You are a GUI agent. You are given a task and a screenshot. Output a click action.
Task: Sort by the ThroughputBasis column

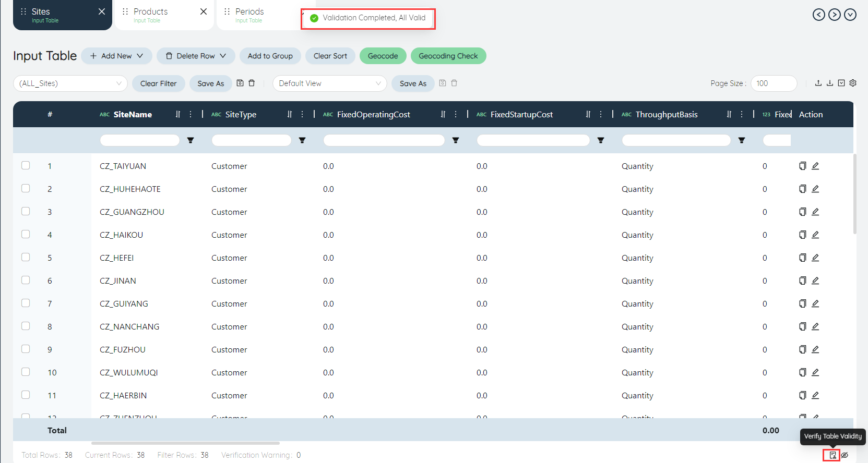[729, 114]
